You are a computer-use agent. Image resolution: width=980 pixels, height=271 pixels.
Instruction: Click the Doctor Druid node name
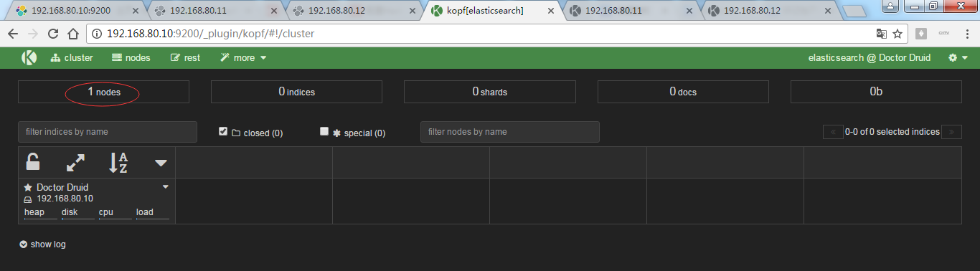(62, 187)
